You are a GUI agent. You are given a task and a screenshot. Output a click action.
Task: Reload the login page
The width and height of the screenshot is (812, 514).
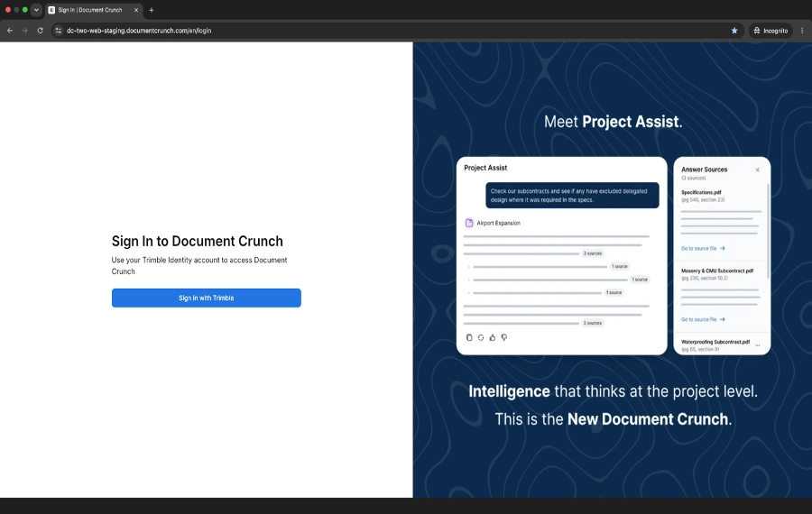[40, 31]
